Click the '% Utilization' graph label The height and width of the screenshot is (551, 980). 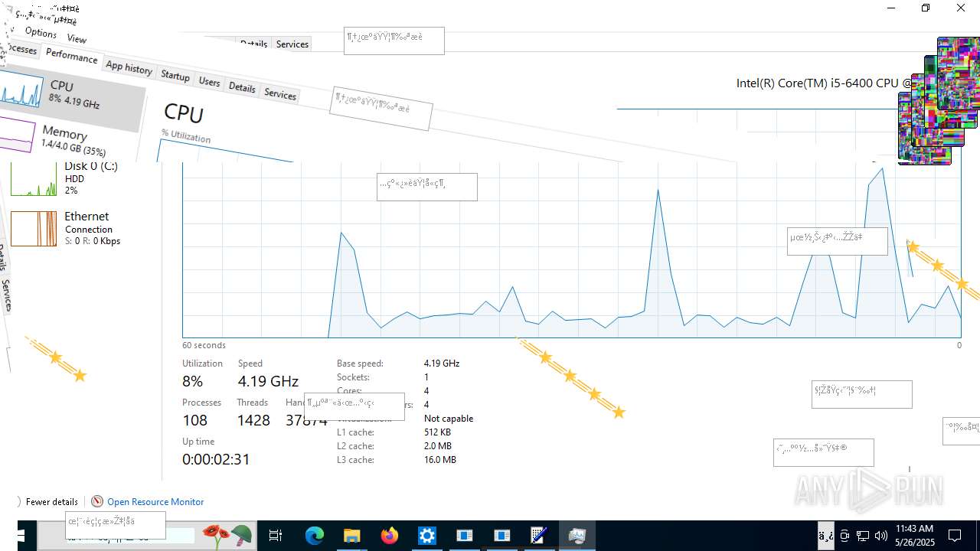tap(186, 136)
